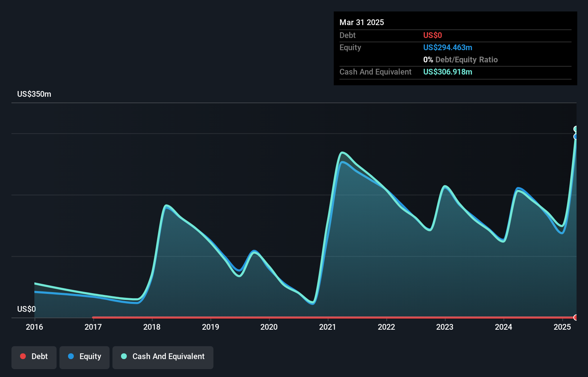
Task: Expand the Equity row in the tooltip
Action: coord(350,47)
